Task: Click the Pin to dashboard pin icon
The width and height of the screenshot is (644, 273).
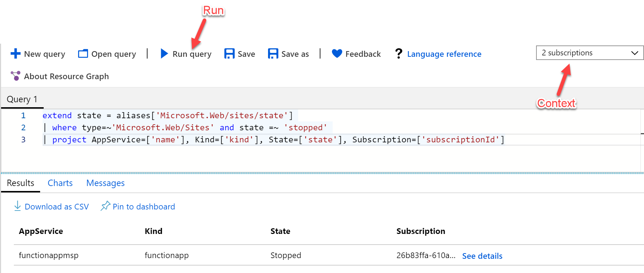Action: [105, 206]
